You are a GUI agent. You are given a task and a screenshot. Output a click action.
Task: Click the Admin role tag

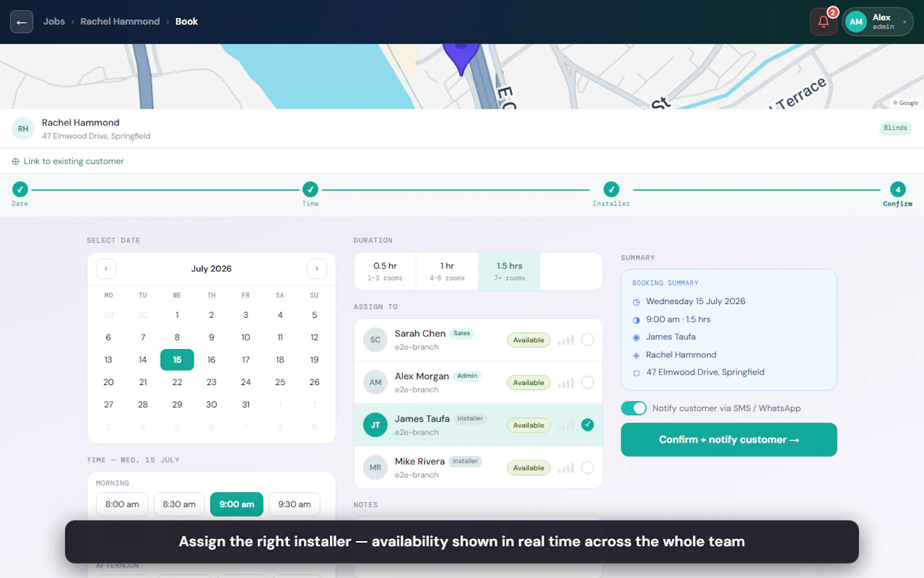click(467, 376)
